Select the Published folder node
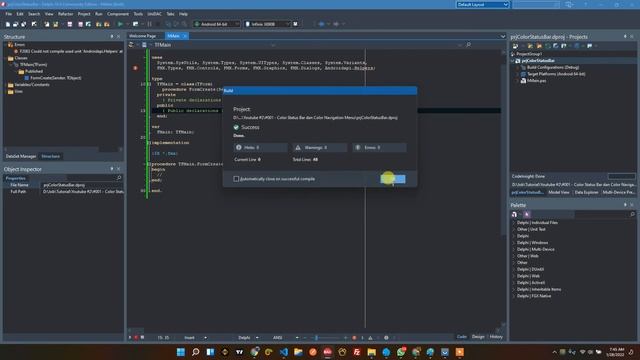 click(34, 71)
